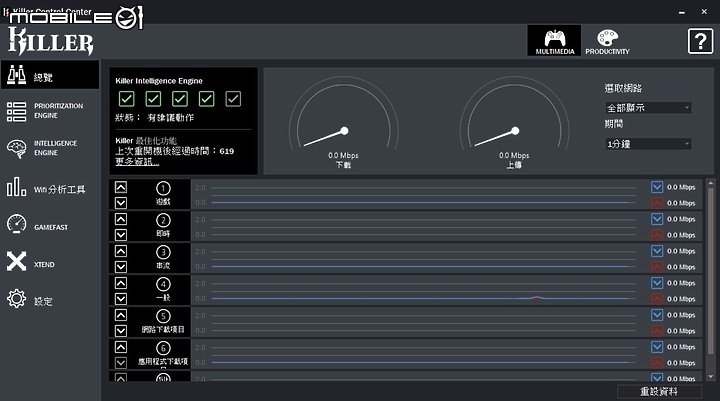The image size is (720, 401).
Task: Toggle red upload icon in row 6
Action: [657, 362]
